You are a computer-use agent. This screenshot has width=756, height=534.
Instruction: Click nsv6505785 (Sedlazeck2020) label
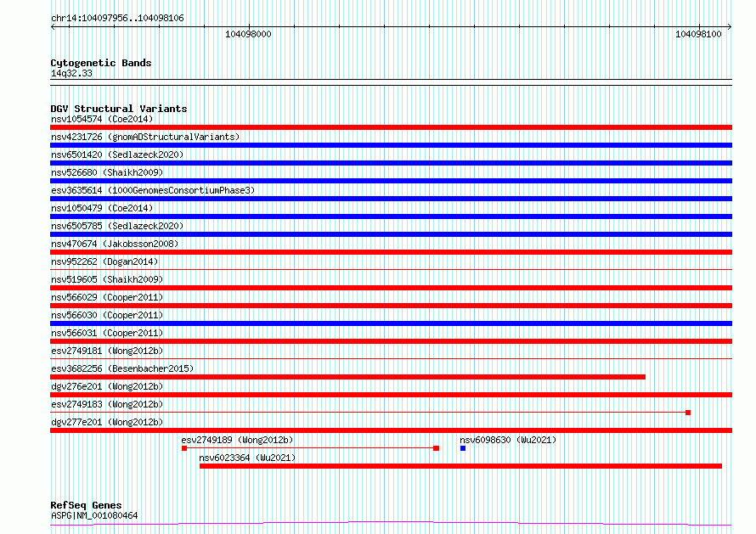pyautogui.click(x=117, y=226)
